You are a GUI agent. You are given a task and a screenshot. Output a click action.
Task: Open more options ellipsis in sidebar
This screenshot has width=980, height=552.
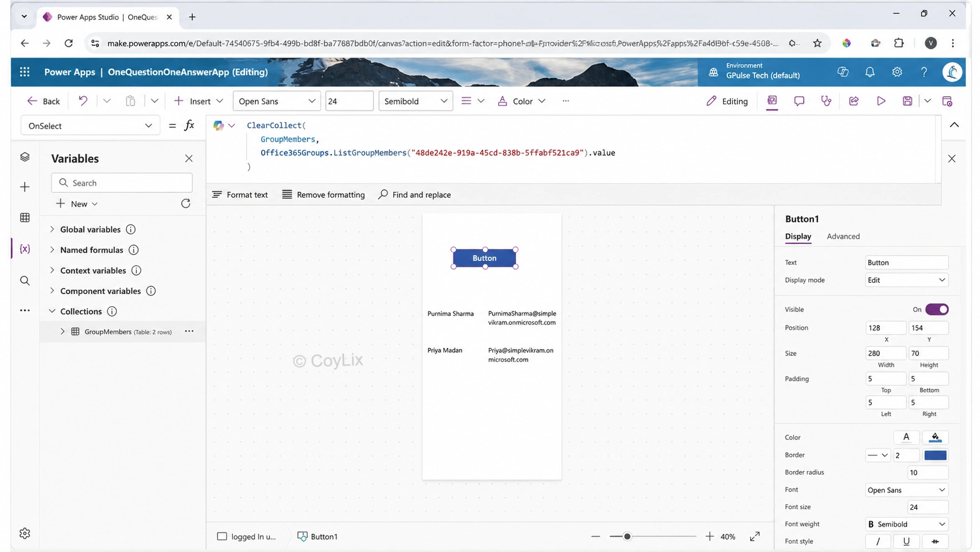[25, 310]
